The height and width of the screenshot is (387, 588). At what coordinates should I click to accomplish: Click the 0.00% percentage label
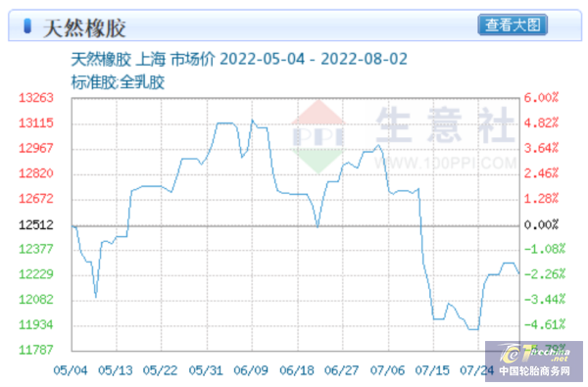pos(541,225)
